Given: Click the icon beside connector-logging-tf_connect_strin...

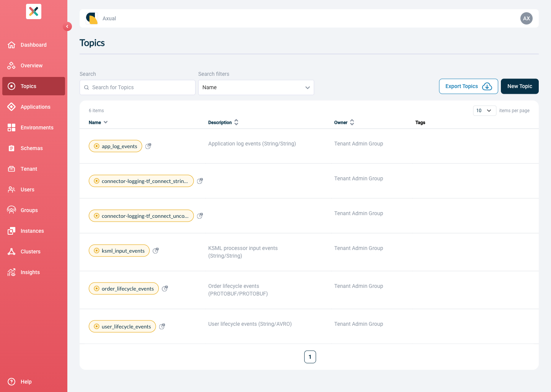Looking at the screenshot, I should (x=200, y=181).
